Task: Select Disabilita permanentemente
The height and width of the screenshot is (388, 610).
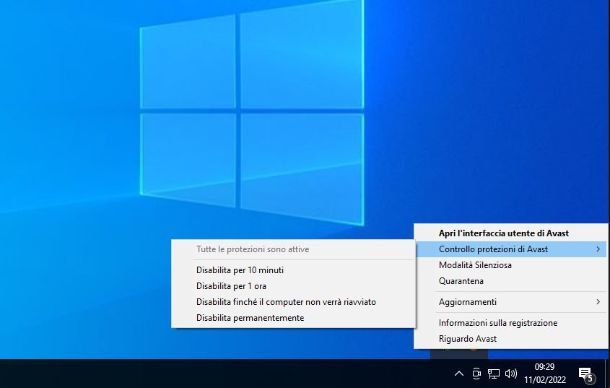Action: click(x=293, y=318)
